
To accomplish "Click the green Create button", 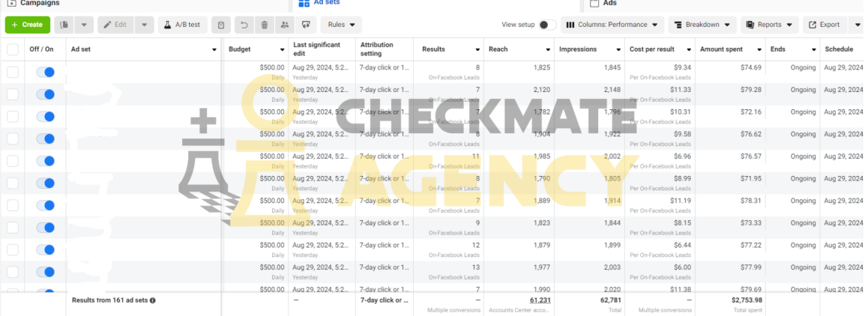I will (x=28, y=25).
